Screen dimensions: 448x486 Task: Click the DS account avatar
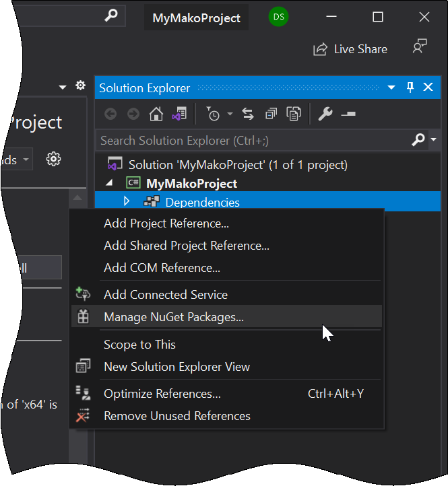pyautogui.click(x=278, y=18)
